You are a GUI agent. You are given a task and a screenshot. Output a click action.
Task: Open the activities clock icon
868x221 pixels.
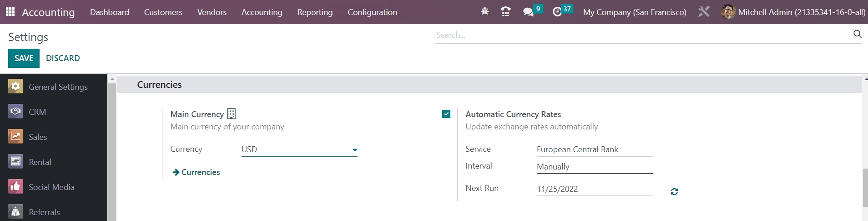point(557,12)
